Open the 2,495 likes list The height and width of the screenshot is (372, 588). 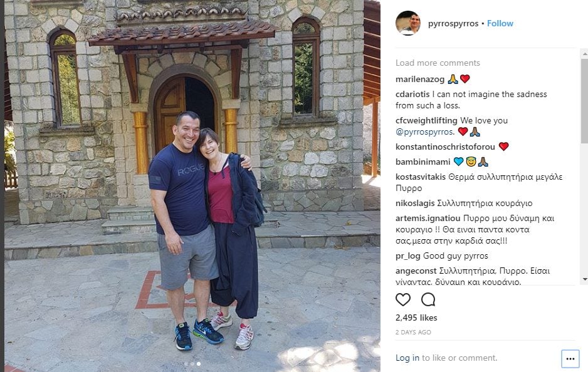[416, 318]
